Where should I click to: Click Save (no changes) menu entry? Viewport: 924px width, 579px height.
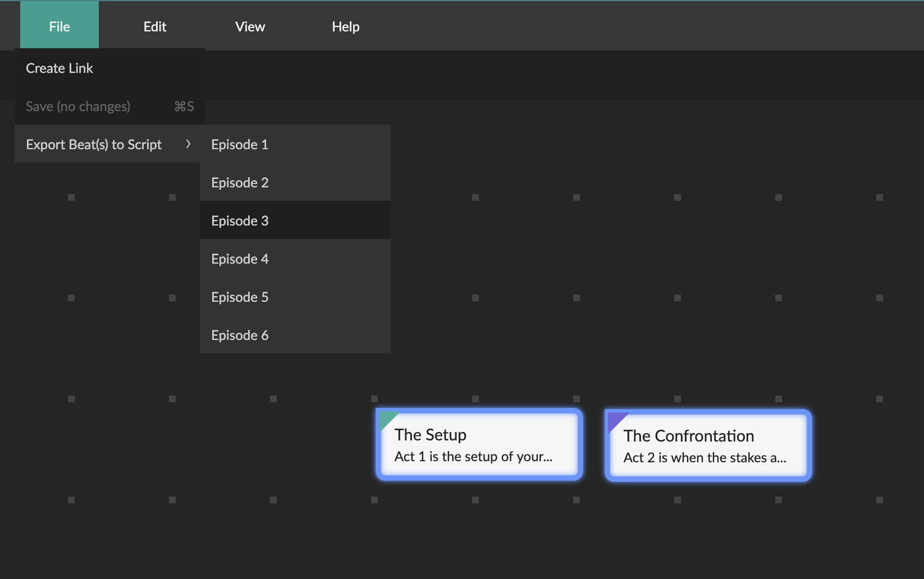(110, 106)
